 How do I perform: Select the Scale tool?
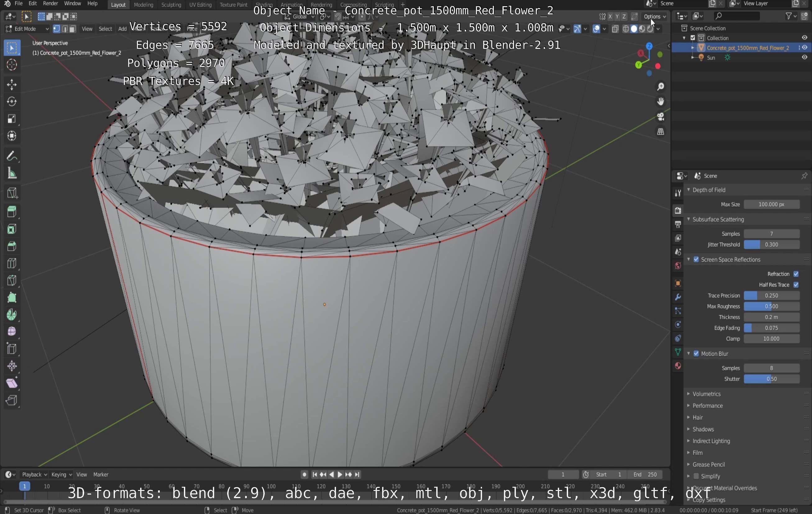point(12,119)
